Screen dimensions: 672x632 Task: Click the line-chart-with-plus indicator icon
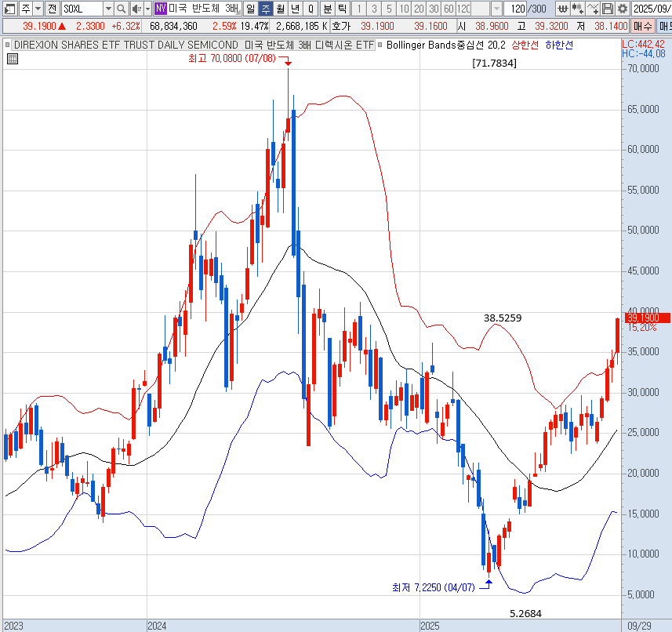593,9
